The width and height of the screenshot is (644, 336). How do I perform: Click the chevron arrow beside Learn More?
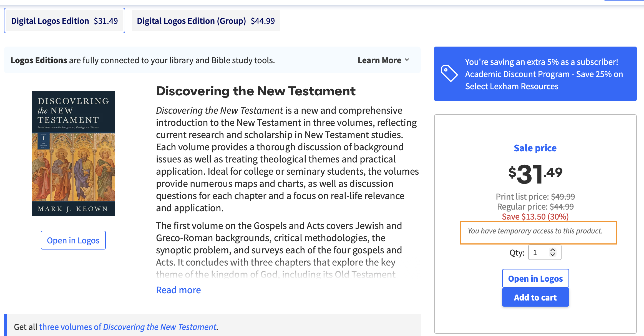click(x=407, y=60)
